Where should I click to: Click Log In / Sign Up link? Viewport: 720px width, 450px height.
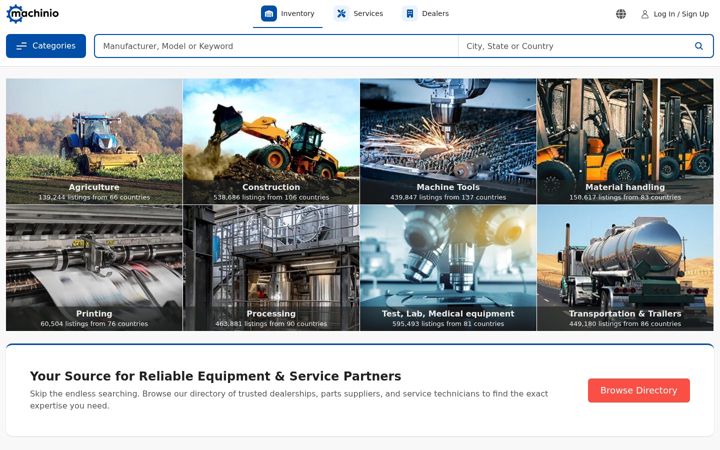681,14
